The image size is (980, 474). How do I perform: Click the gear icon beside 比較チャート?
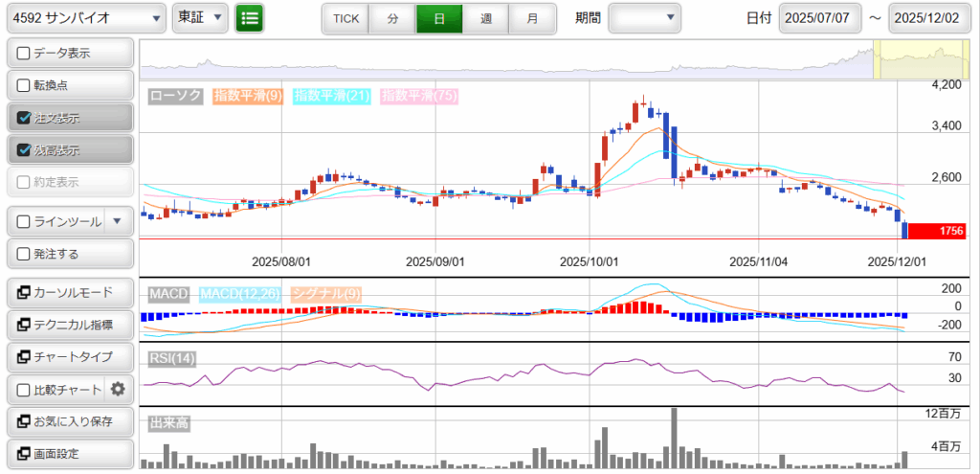(x=119, y=389)
